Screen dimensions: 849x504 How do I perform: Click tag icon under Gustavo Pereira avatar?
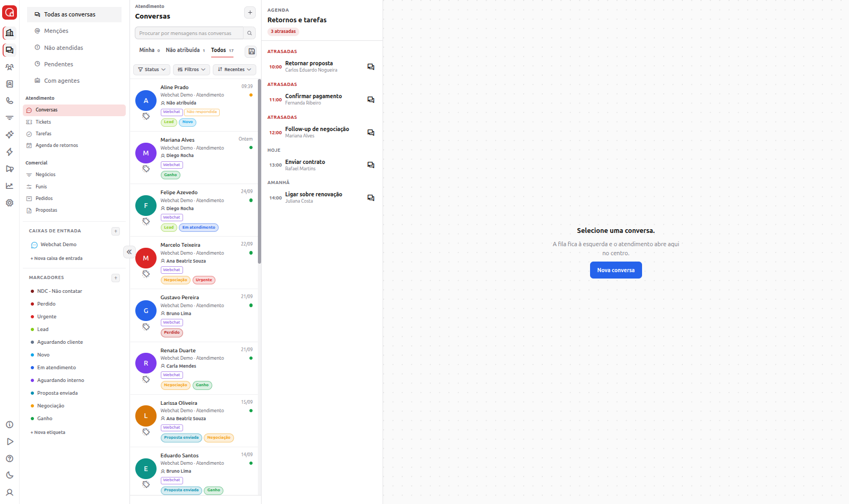coord(146,327)
